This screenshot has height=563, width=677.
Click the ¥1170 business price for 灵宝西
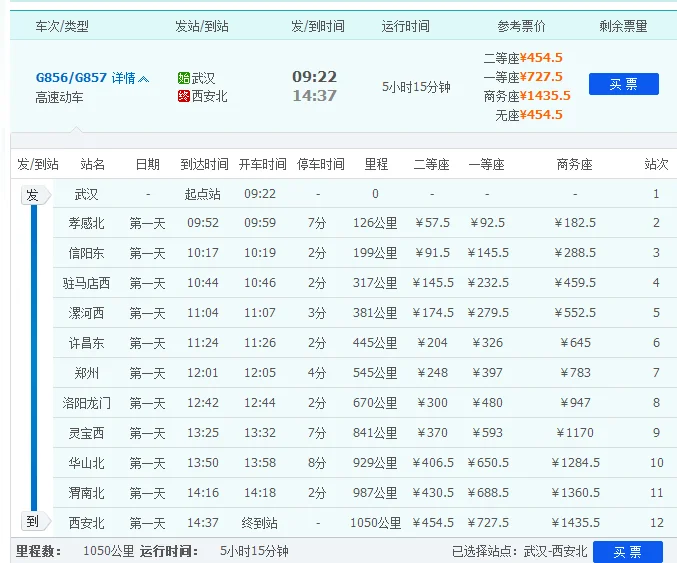tap(575, 433)
